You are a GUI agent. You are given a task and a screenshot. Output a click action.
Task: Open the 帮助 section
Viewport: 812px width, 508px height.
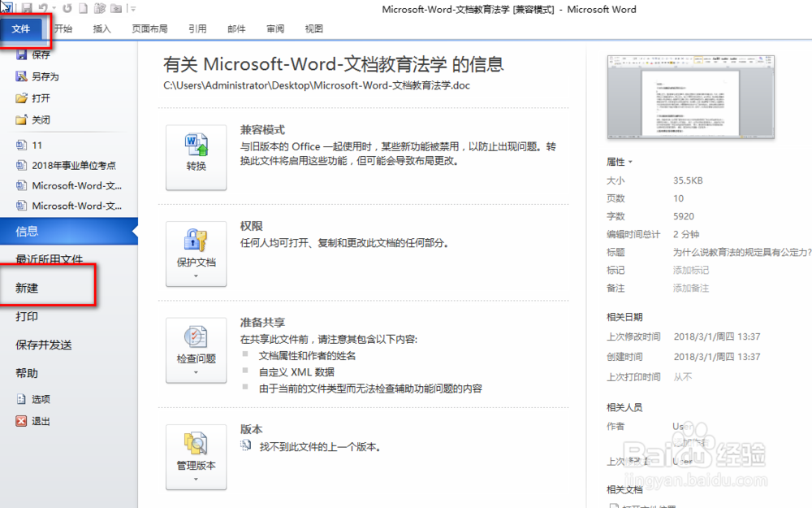click(x=27, y=373)
